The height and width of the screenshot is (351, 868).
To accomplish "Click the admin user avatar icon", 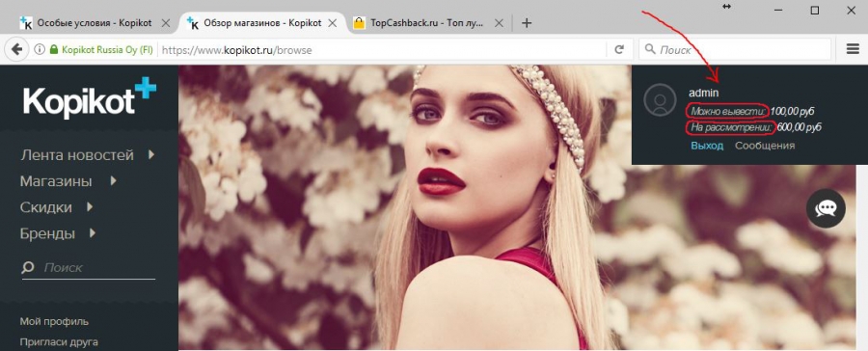I will 660,100.
